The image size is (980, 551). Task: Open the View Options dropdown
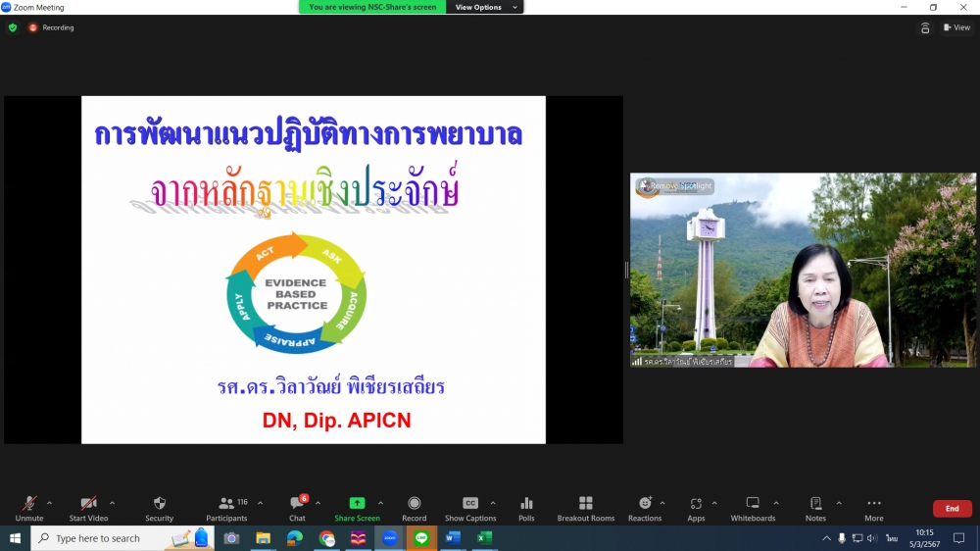485,7
